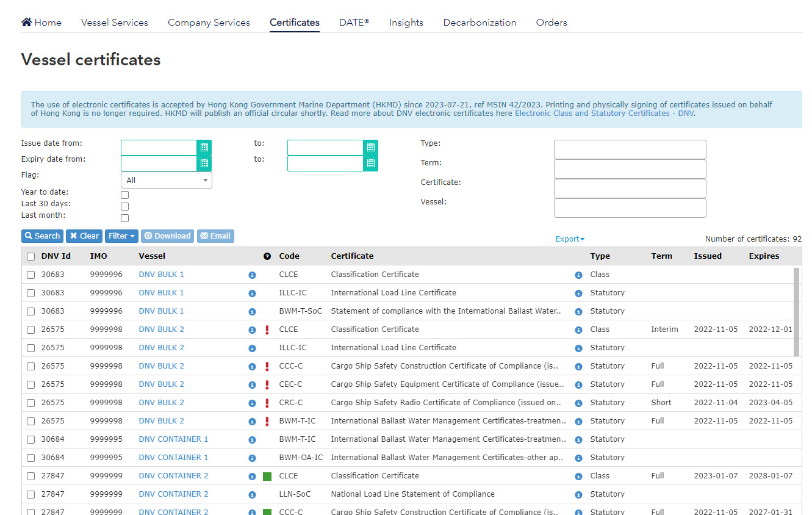Enable the Year to date checkbox

pyautogui.click(x=125, y=195)
